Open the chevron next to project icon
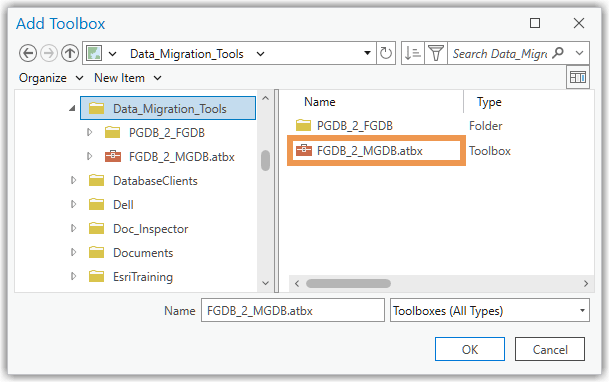This screenshot has width=610, height=383. [112, 54]
